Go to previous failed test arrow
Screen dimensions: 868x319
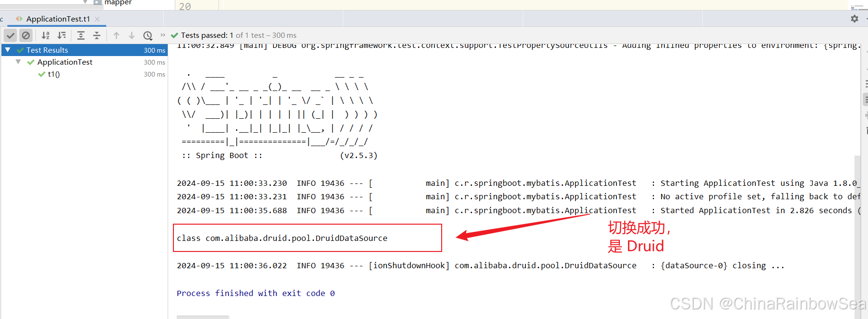coord(116,35)
